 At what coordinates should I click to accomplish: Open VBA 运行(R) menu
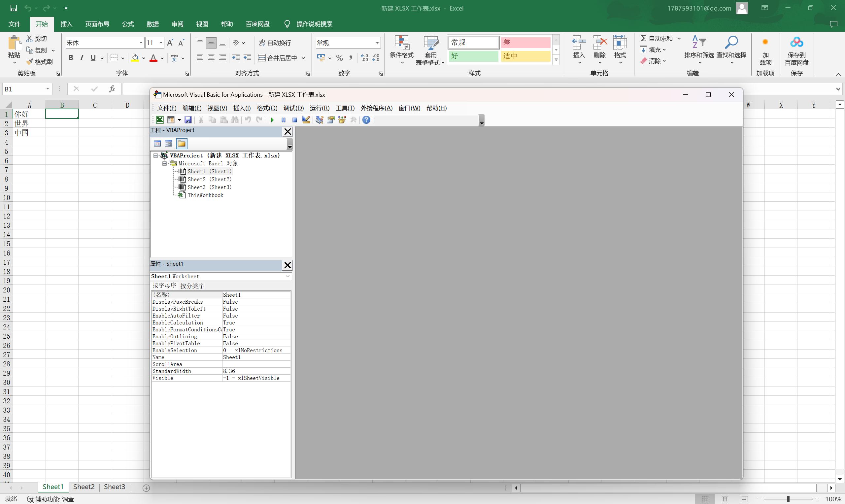[x=319, y=108]
